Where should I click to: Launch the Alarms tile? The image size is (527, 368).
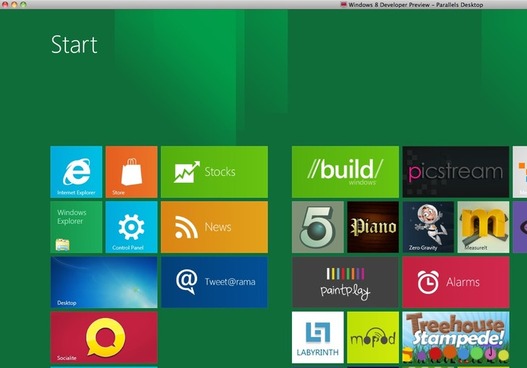coord(456,282)
